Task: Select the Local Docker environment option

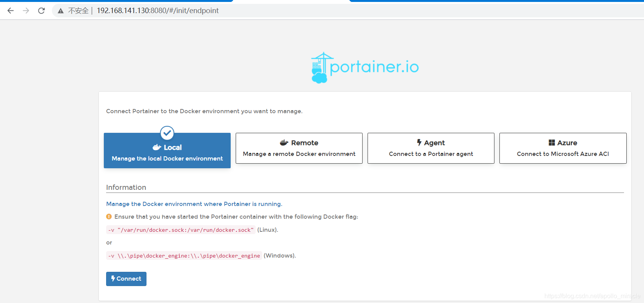Action: pos(167,151)
